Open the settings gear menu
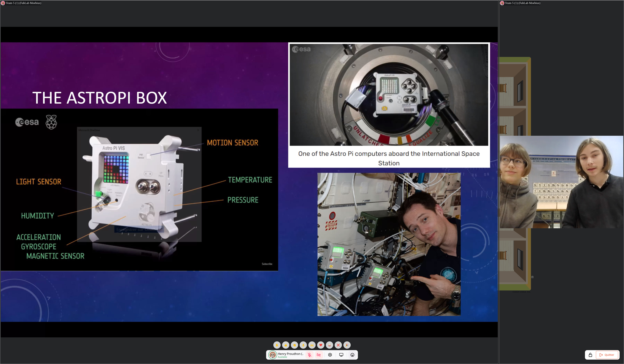624x364 pixels. pyautogui.click(x=330, y=355)
